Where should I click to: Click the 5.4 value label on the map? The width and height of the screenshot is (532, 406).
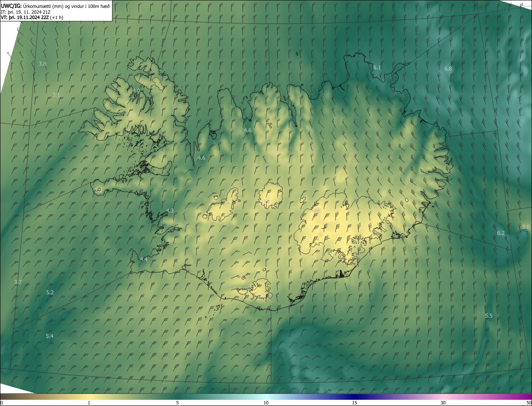(x=49, y=336)
